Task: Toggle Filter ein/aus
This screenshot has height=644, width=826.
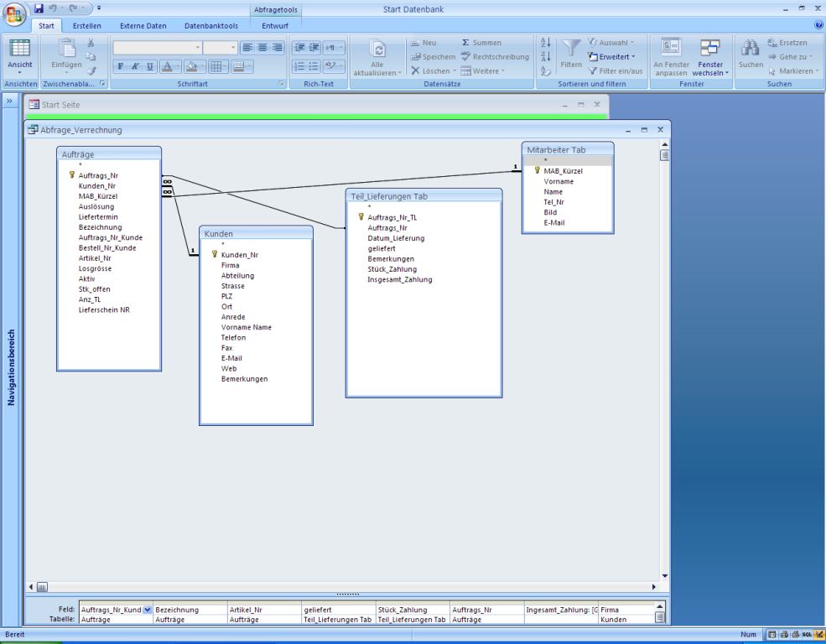Action: pos(616,70)
